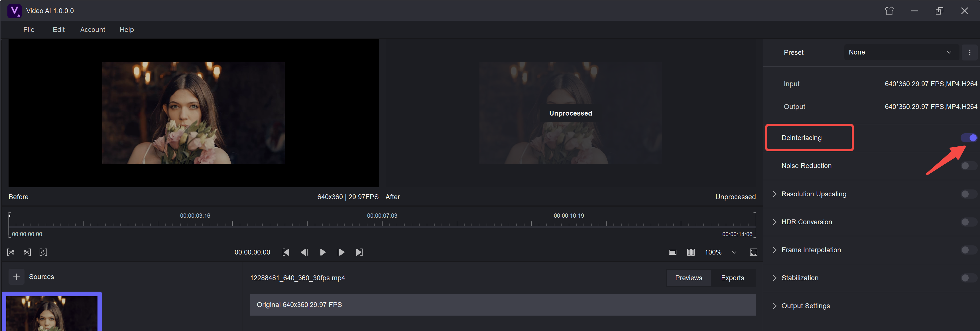The width and height of the screenshot is (980, 331).
Task: Expand the Resolution Upscaling section
Action: pyautogui.click(x=774, y=194)
